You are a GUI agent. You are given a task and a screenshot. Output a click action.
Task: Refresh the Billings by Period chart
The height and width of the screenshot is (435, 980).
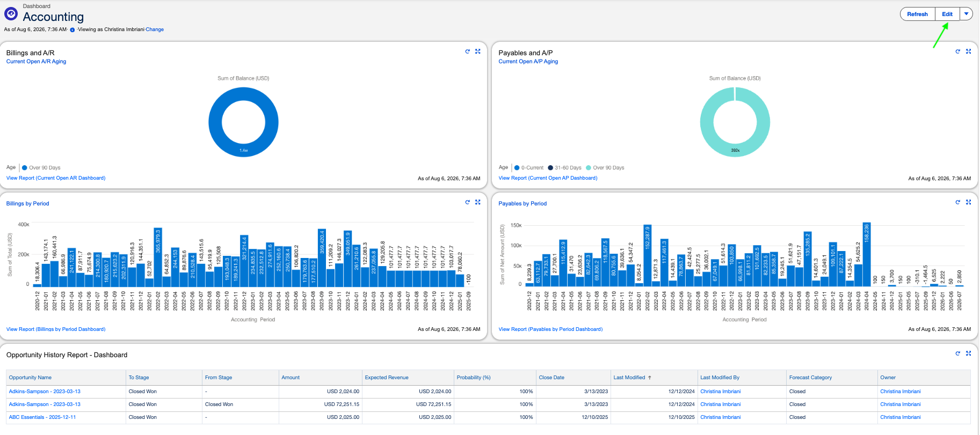pos(468,202)
